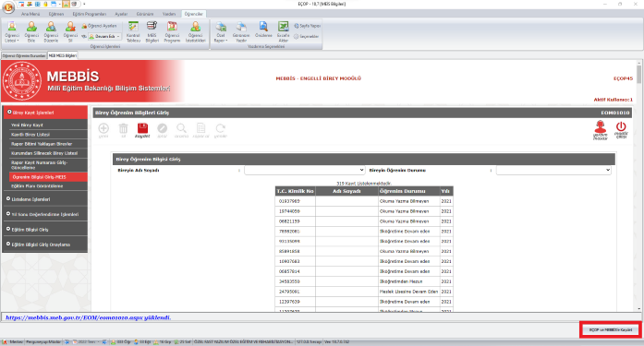Click the Görünümü Yazdır icon
Screen dimensions: 644x346
[x=241, y=31]
